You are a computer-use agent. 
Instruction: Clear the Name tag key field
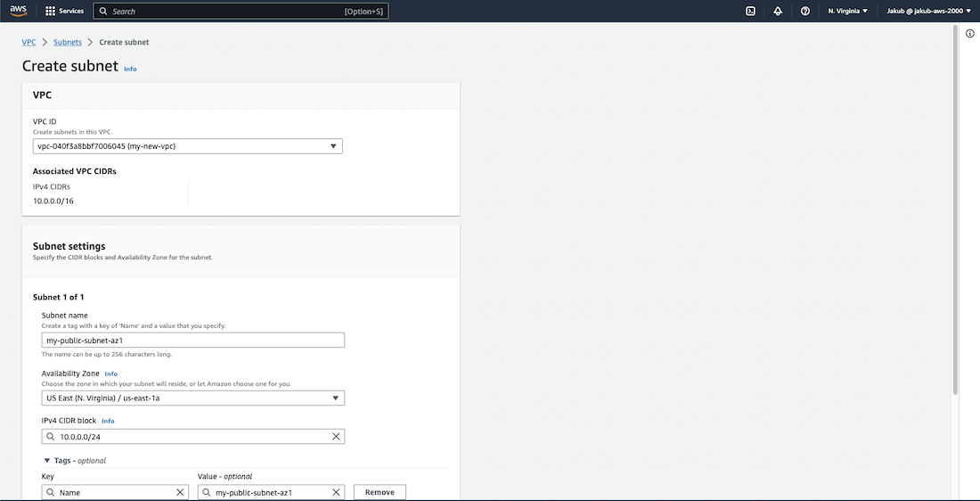click(x=180, y=492)
